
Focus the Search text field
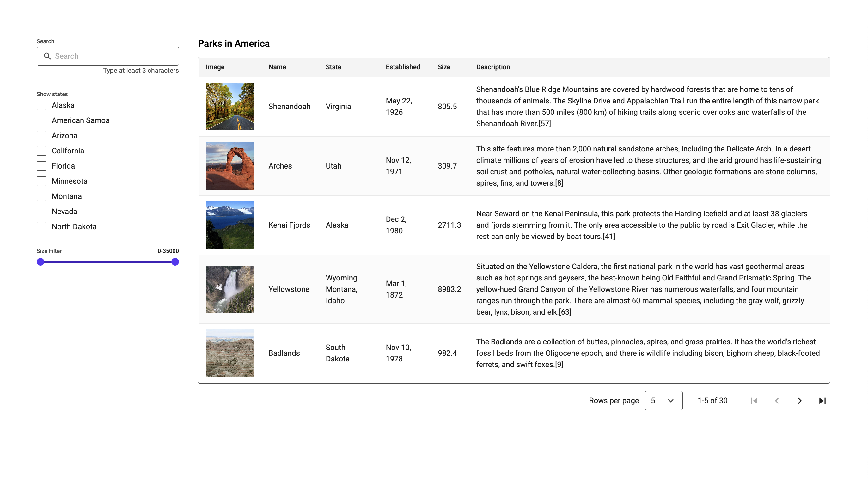click(x=114, y=56)
